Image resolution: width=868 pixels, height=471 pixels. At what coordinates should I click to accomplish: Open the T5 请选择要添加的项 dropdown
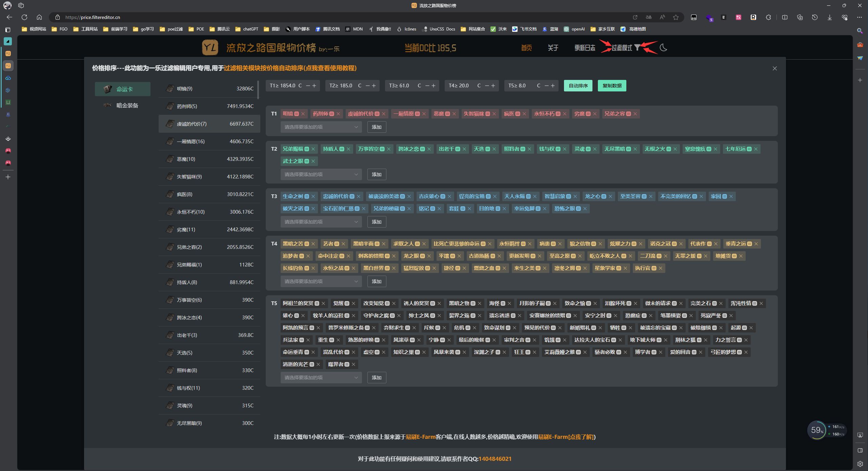[x=321, y=378]
